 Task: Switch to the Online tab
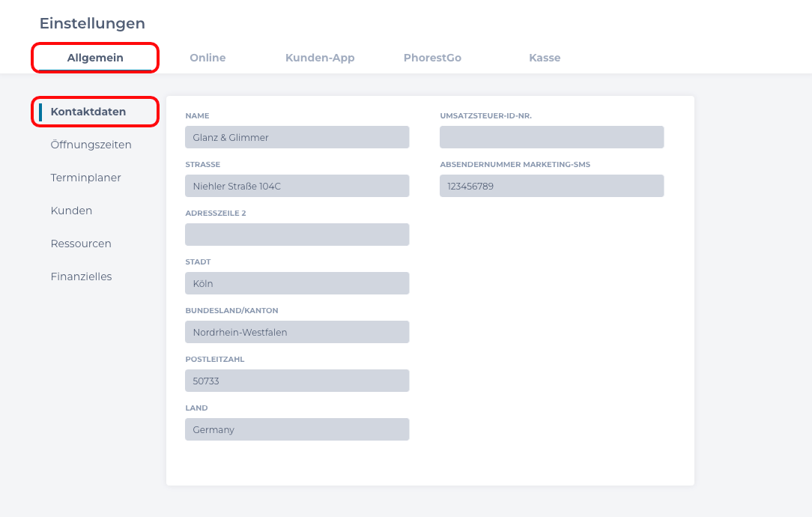click(x=207, y=58)
